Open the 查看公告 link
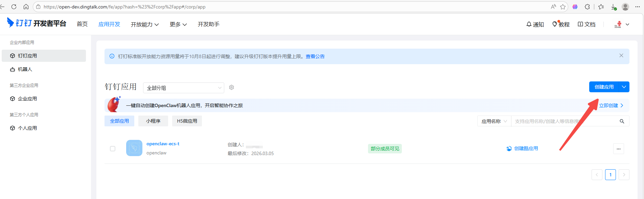The width and height of the screenshot is (644, 199). pos(315,56)
